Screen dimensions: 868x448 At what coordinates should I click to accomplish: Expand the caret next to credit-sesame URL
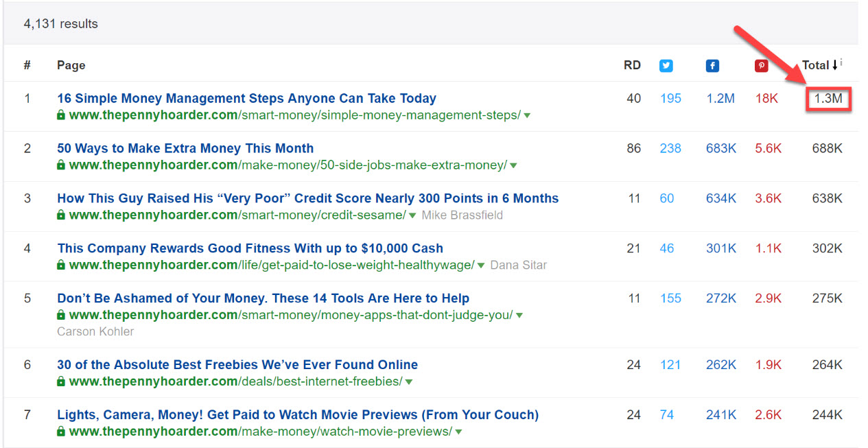point(412,216)
